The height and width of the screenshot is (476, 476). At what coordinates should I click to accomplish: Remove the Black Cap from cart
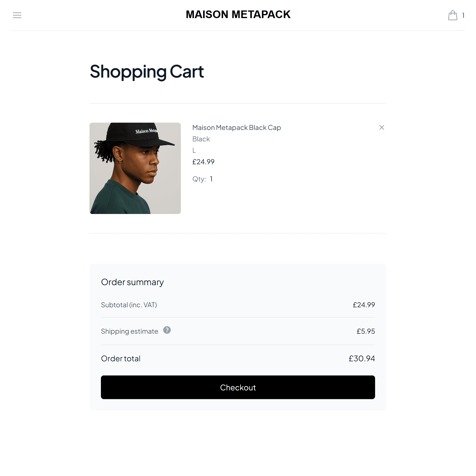pos(381,127)
